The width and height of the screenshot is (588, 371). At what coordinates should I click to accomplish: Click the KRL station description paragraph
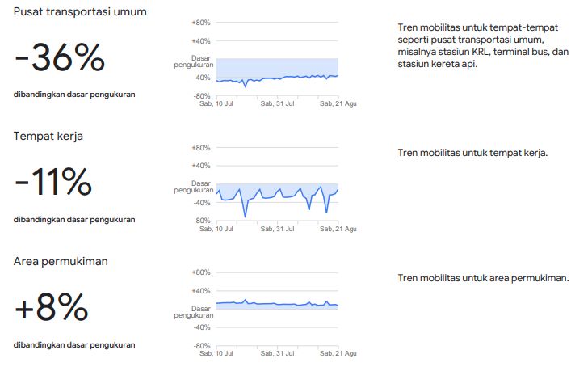[483, 45]
